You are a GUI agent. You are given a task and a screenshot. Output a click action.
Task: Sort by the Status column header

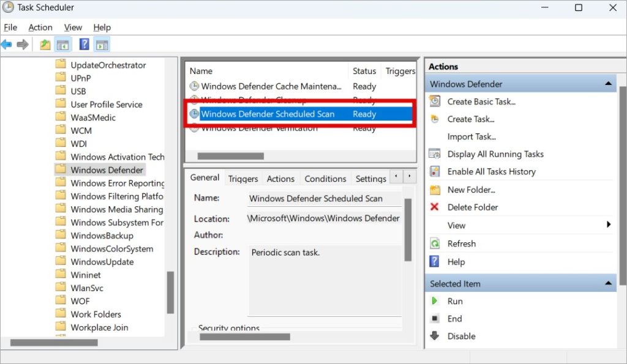(364, 71)
